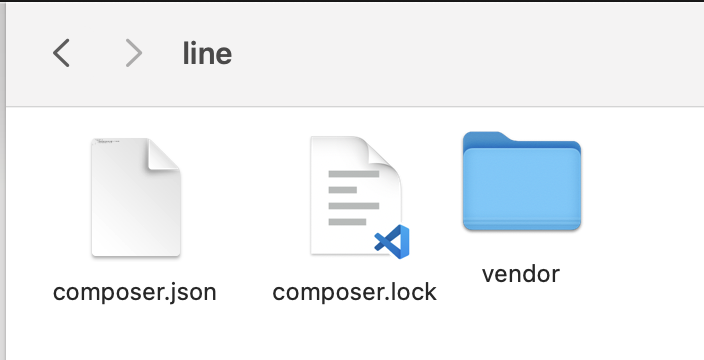
Task: Click the gray text lines on composer.lock icon
Action: pos(353,198)
